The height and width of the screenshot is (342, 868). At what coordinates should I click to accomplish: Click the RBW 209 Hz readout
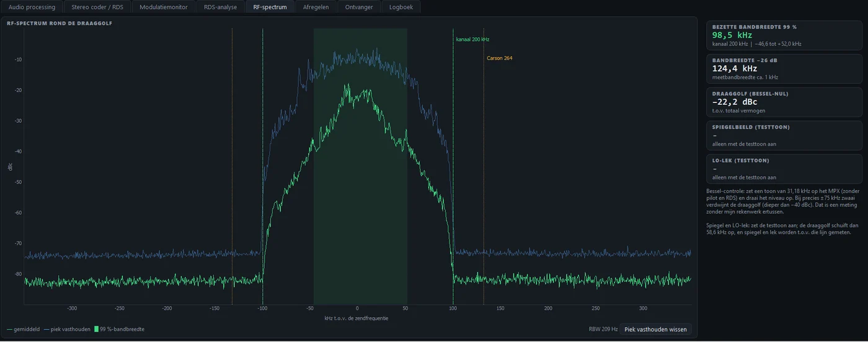pyautogui.click(x=603, y=329)
